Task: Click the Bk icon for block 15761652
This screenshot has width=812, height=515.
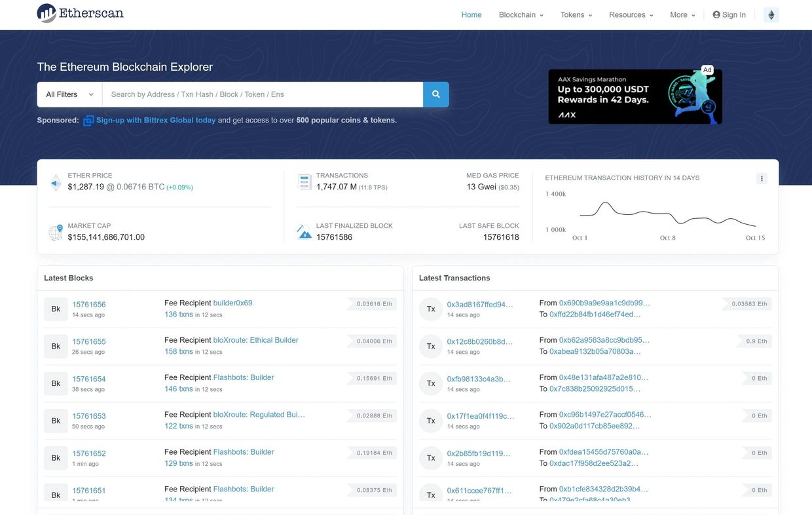Action: 56,459
